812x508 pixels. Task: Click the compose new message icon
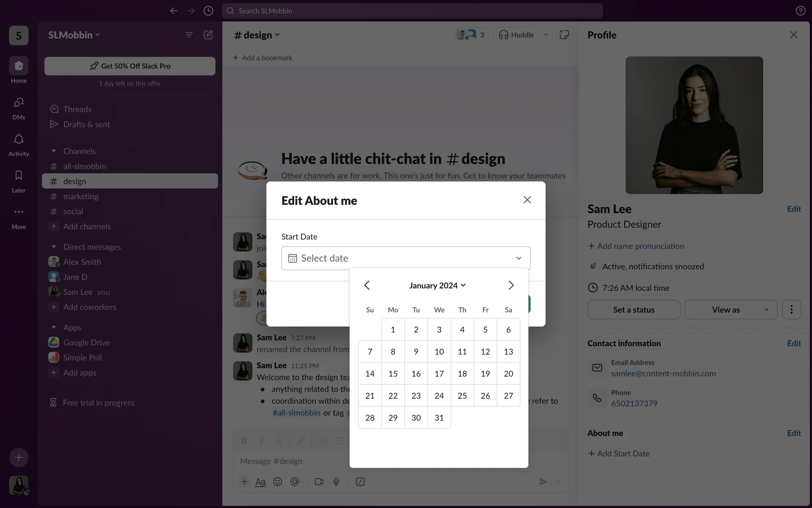(x=208, y=35)
